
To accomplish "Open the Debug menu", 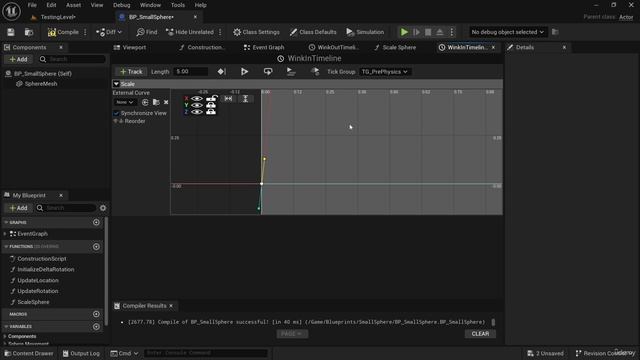I will pos(122,5).
